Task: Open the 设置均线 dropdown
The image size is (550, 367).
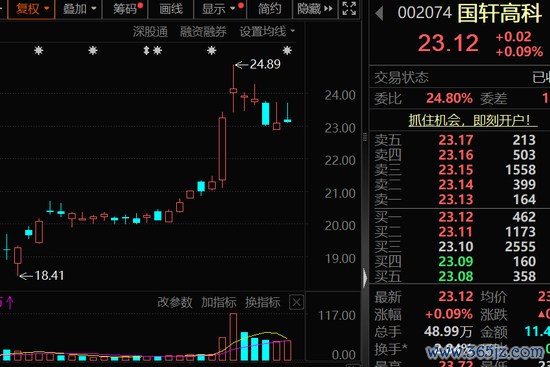Action: [x=267, y=32]
